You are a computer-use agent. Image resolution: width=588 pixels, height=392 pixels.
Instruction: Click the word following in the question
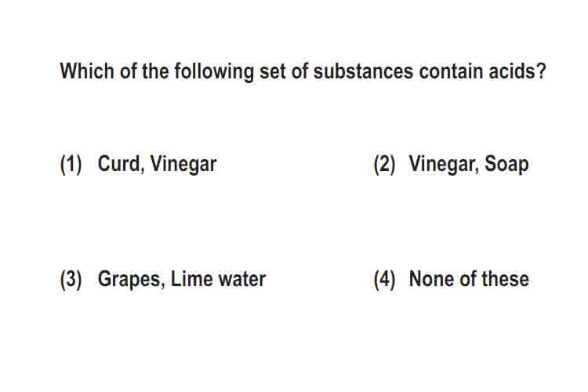[x=214, y=71]
